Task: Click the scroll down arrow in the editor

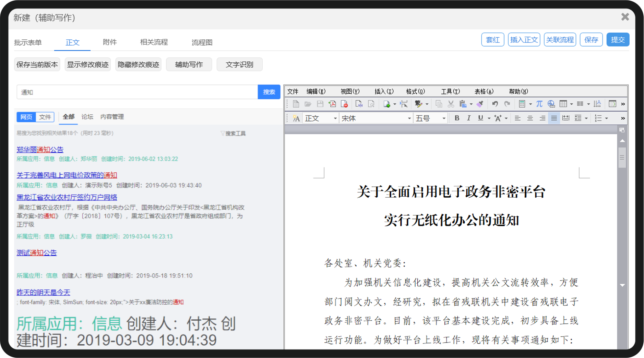Action: (622, 285)
